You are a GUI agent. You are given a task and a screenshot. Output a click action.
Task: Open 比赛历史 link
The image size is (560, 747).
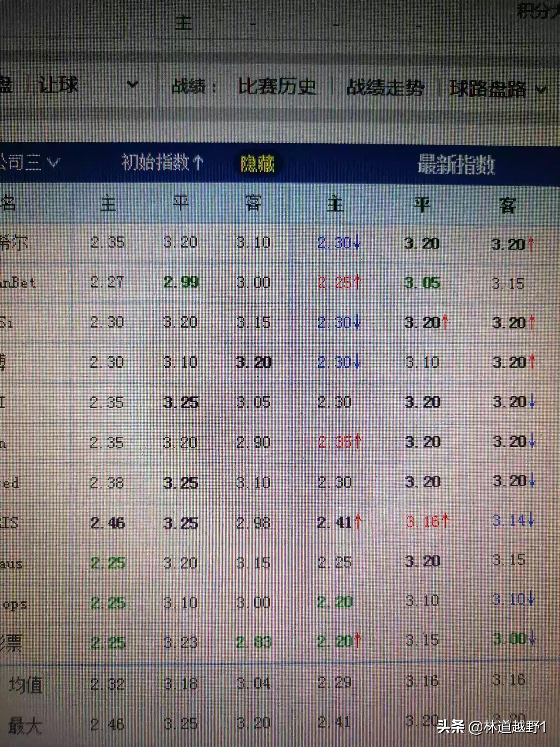pos(277,87)
